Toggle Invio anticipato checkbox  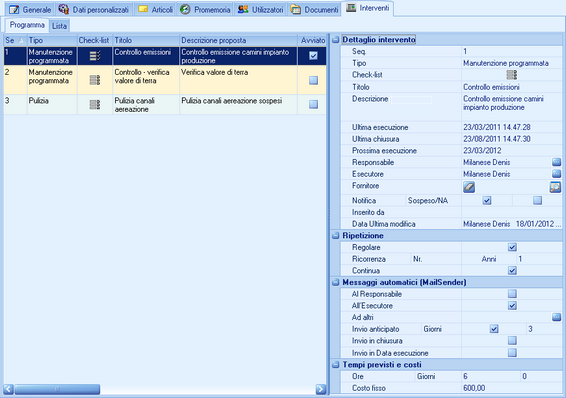[x=494, y=329]
